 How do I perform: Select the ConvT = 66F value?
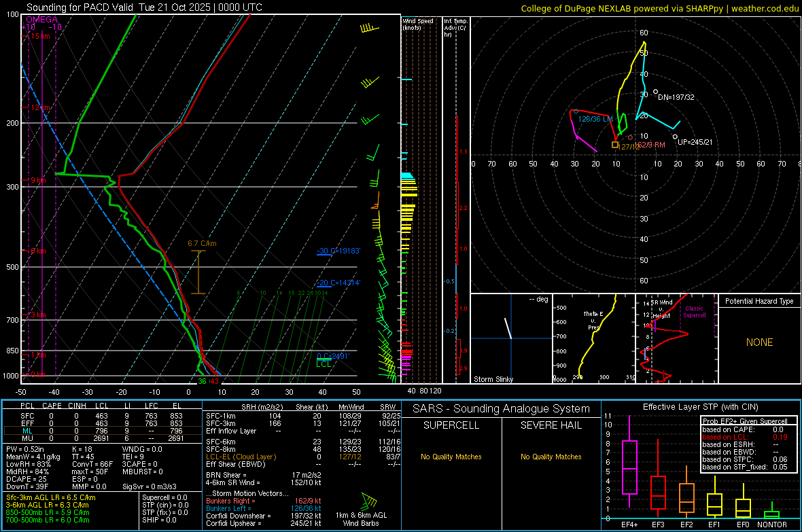(92, 464)
